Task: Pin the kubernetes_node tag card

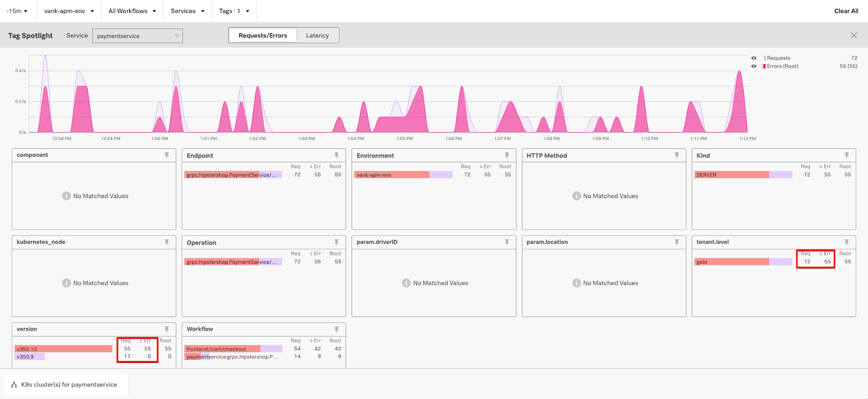Action: [x=167, y=242]
